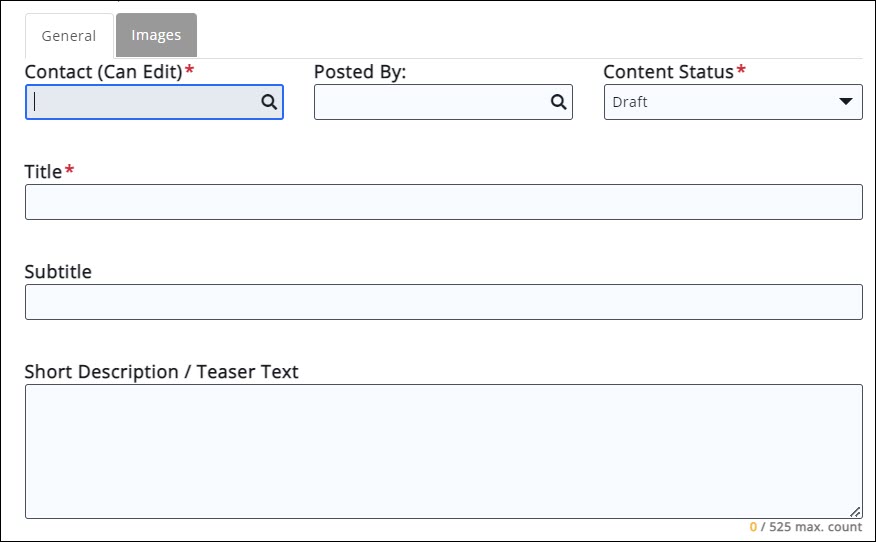This screenshot has height=542, width=876.
Task: Click inside the Posted By input field
Action: tap(430, 102)
